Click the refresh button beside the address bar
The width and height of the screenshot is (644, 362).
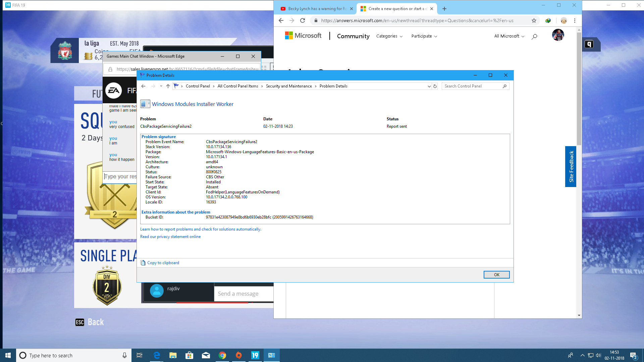(435, 86)
